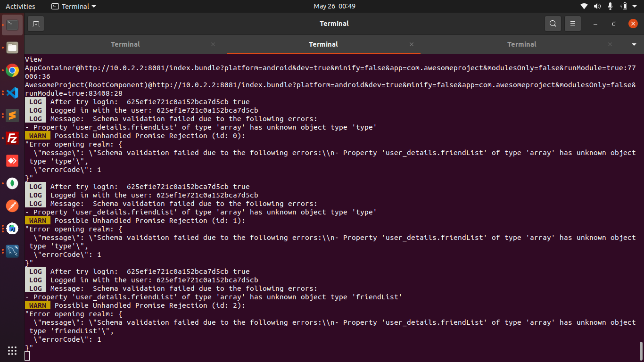
Task: Expand the tab list dropdown arrow
Action: click(x=634, y=44)
